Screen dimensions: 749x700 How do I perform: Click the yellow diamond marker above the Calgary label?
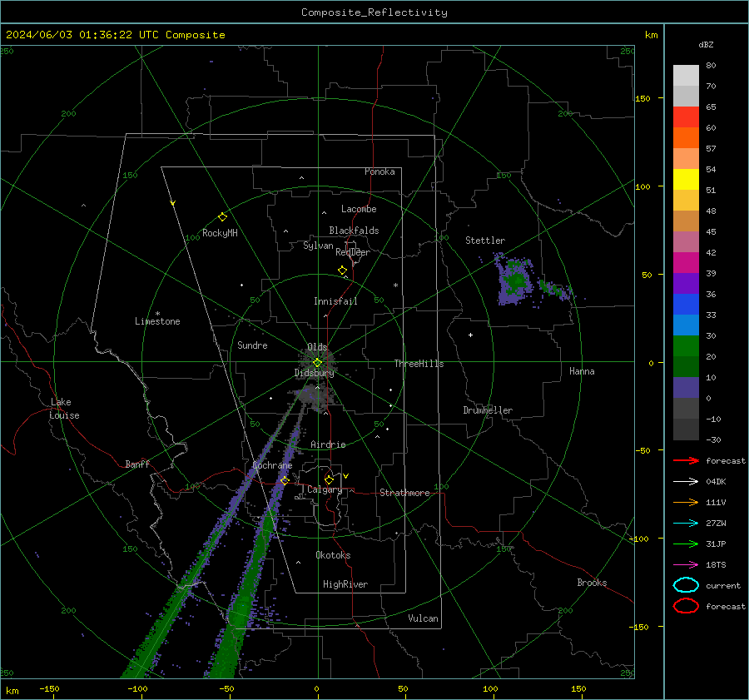click(329, 479)
